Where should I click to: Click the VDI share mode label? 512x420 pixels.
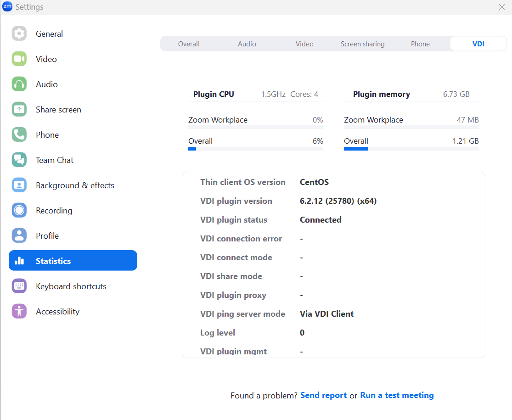point(231,276)
